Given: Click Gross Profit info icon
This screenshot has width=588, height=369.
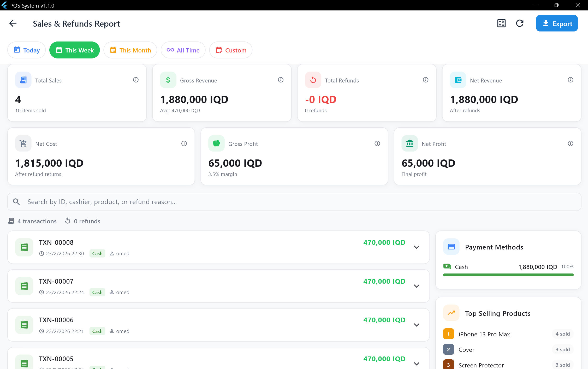Looking at the screenshot, I should (377, 144).
